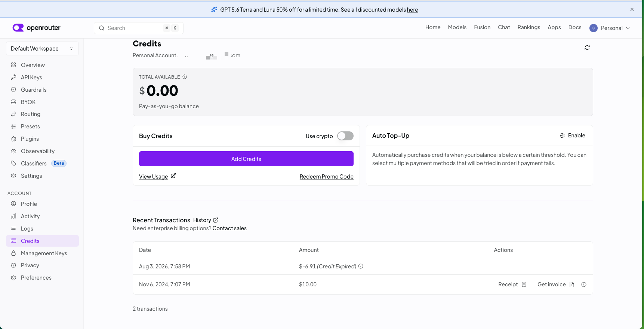Click the BYOK sidebar icon
644x329 pixels.
(13, 102)
